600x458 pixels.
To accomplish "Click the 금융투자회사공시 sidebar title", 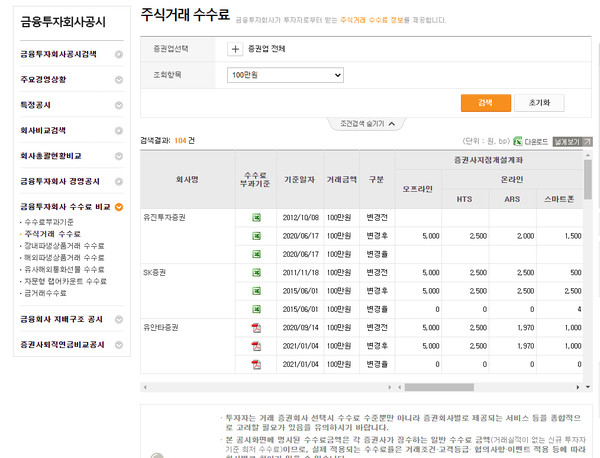I will (x=63, y=22).
